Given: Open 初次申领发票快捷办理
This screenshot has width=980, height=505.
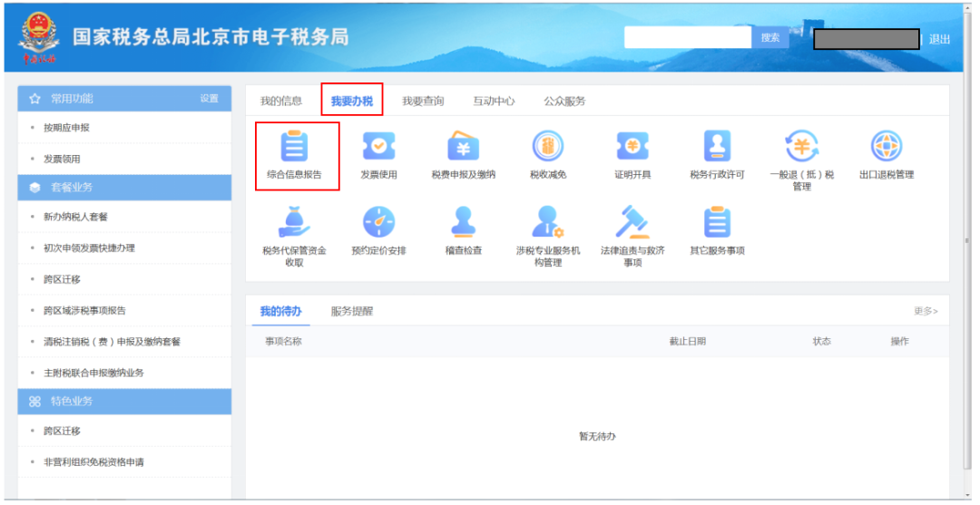Looking at the screenshot, I should (x=89, y=248).
